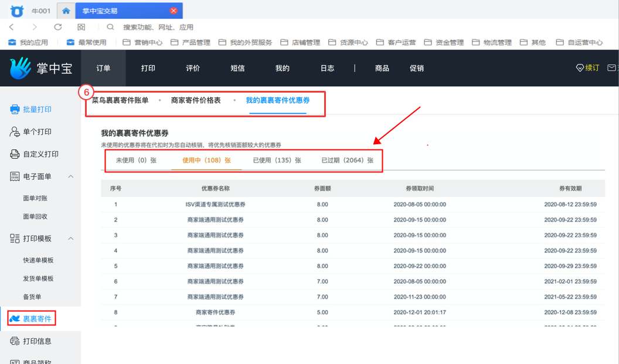Collapse the 打印模板 section chevron
Image resolution: width=619 pixels, height=364 pixels.
coord(71,239)
